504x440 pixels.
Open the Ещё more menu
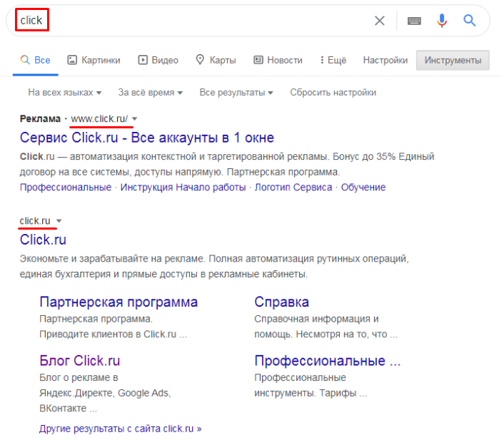point(333,60)
